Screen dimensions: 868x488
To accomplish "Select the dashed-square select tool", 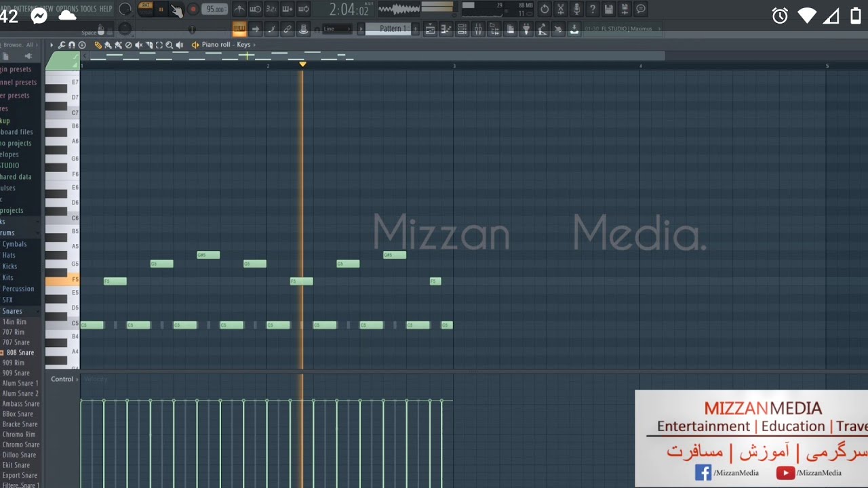I will [x=159, y=45].
